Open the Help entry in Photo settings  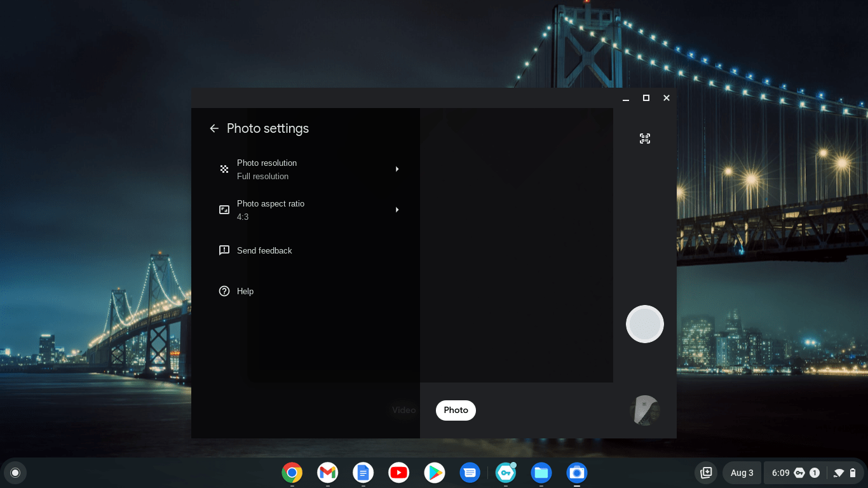tap(308, 291)
